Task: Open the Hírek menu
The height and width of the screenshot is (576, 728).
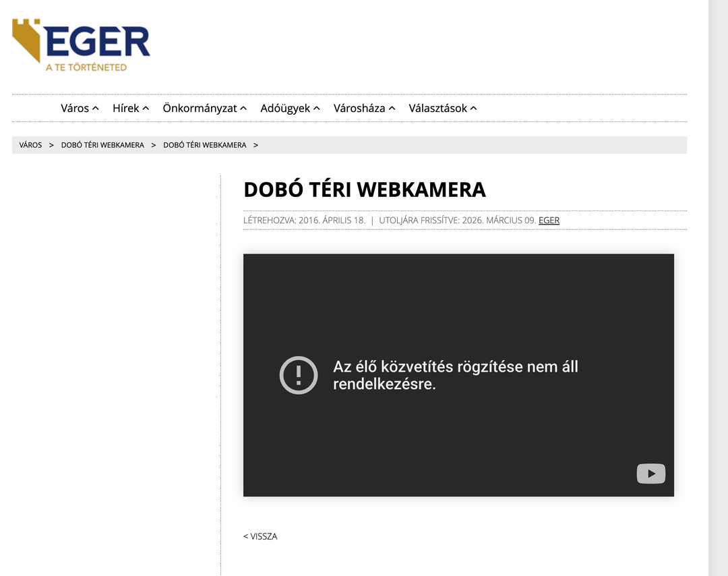Action: 126,109
